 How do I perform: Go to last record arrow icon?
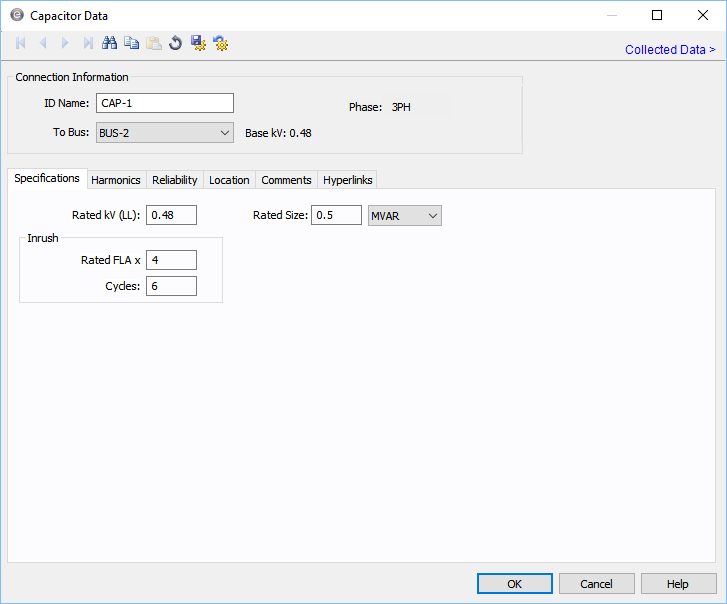[88, 43]
